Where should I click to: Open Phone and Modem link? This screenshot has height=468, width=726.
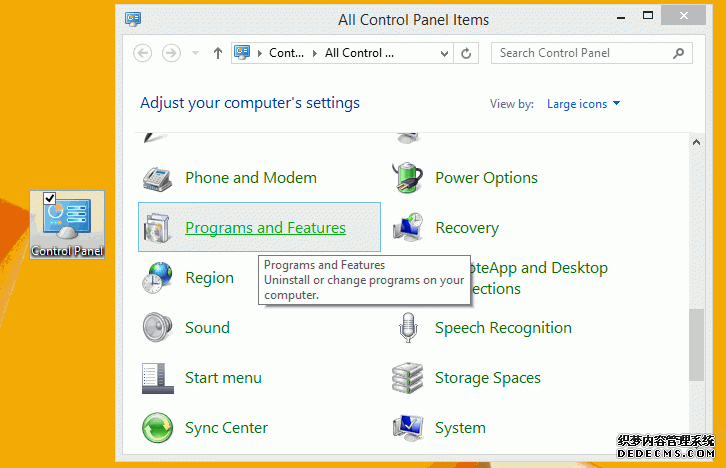tap(251, 178)
